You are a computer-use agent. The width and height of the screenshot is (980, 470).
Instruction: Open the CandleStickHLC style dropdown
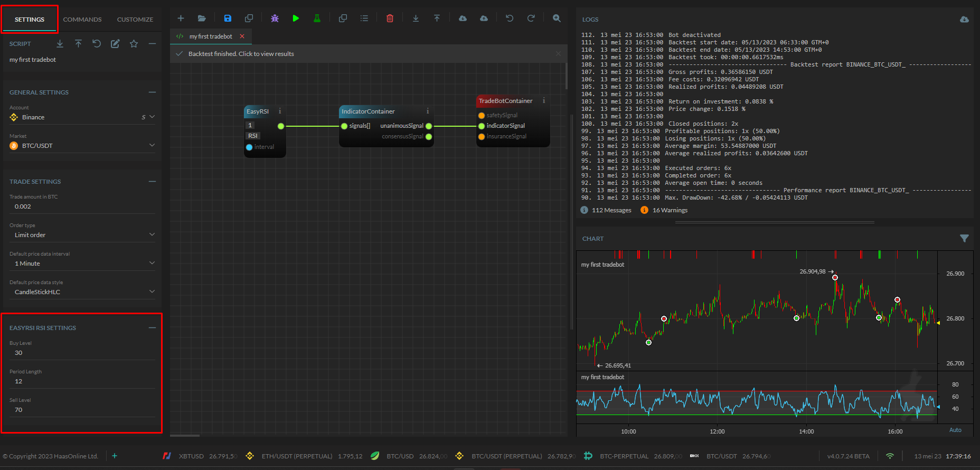click(82, 292)
